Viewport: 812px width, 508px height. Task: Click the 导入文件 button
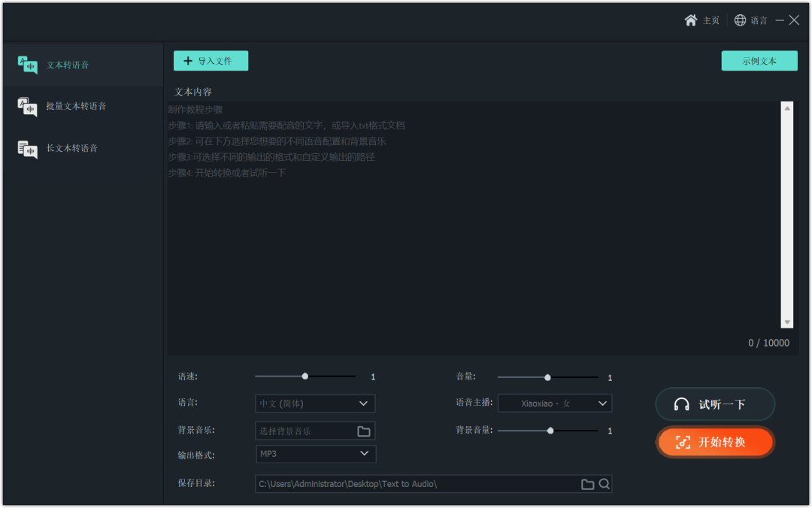(x=211, y=61)
